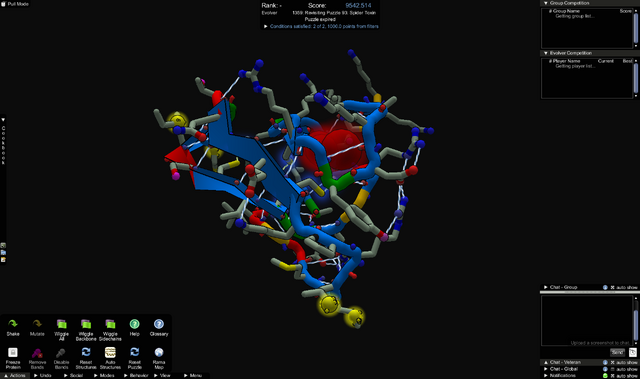Viewport: 640px width, 379px height.
Task: Click the info icon on Chat - Veteran
Action: (x=605, y=362)
